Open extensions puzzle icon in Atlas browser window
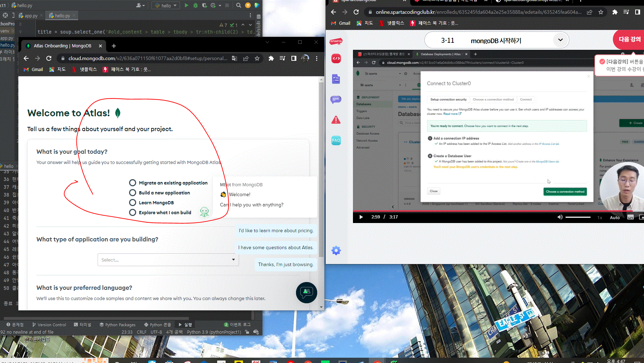Image resolution: width=644 pixels, height=363 pixels. pyautogui.click(x=271, y=58)
